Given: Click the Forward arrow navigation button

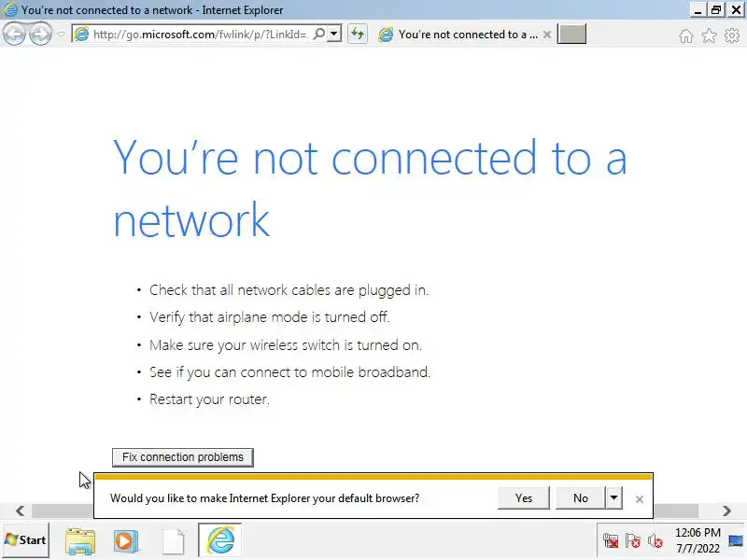Looking at the screenshot, I should click(x=40, y=35).
